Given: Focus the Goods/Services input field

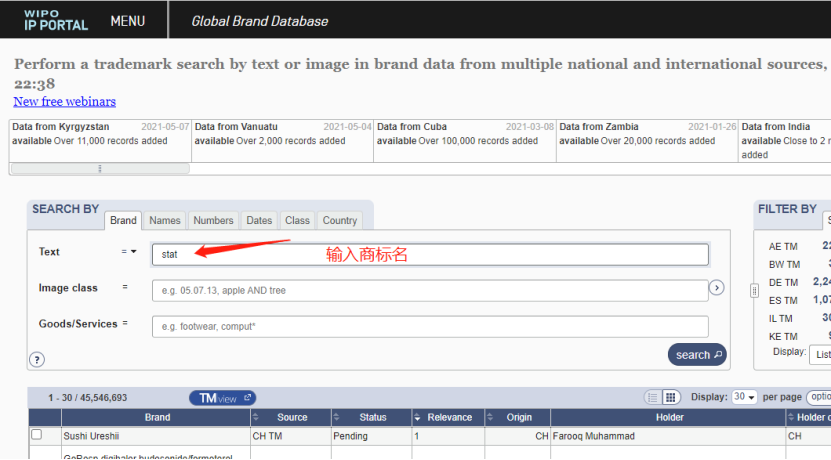Looking at the screenshot, I should (x=430, y=326).
